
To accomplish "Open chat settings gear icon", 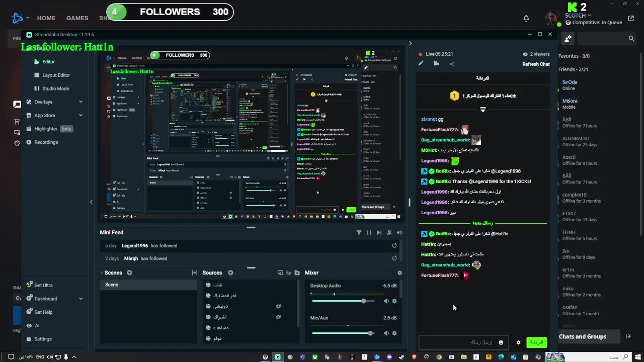I will [519, 343].
